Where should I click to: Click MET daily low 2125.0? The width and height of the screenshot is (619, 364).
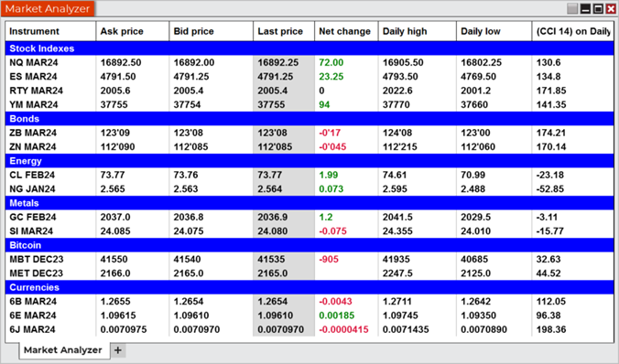476,273
